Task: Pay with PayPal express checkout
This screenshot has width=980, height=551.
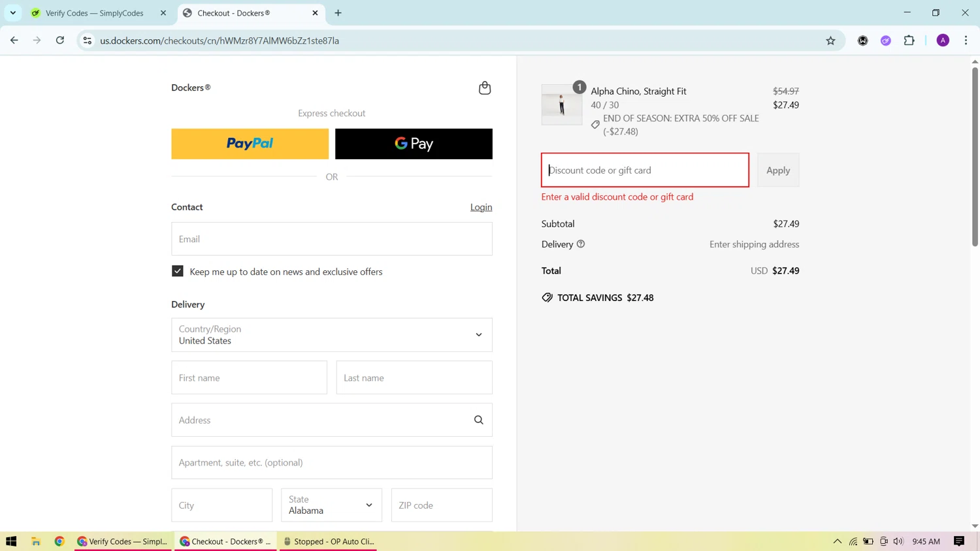Action: 250,144
